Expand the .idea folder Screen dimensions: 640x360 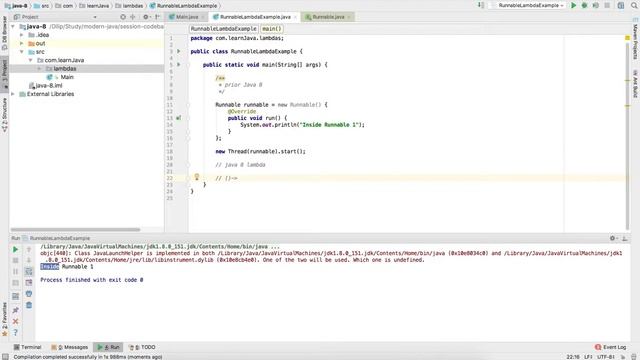(22, 35)
